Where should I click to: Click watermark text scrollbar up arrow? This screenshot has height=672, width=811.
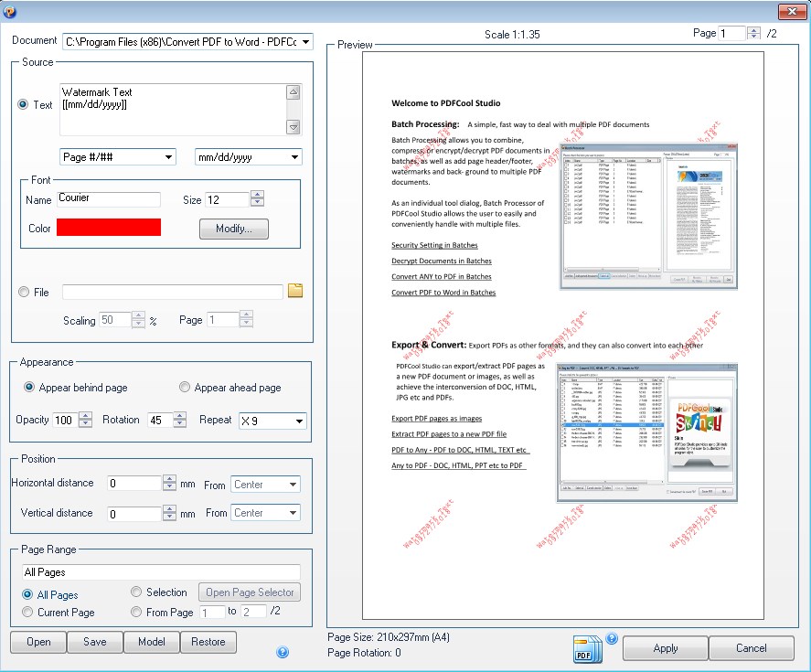tap(293, 92)
